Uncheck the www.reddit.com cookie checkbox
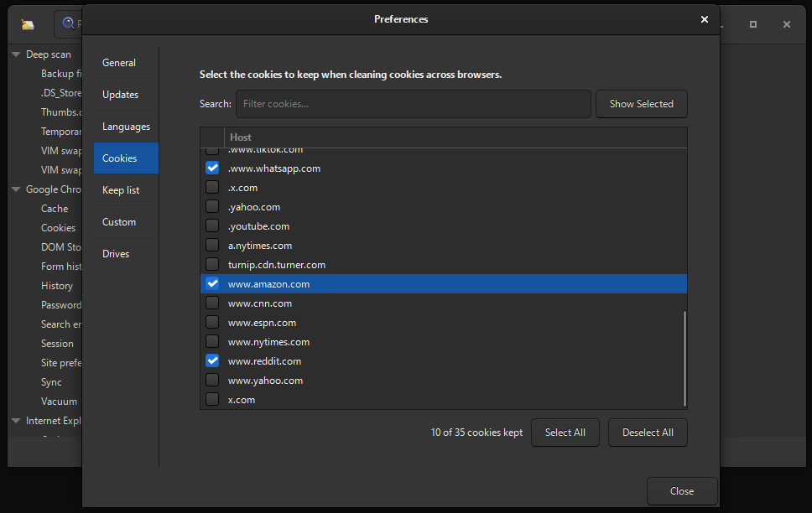Screen dimensions: 812x513 point(212,361)
